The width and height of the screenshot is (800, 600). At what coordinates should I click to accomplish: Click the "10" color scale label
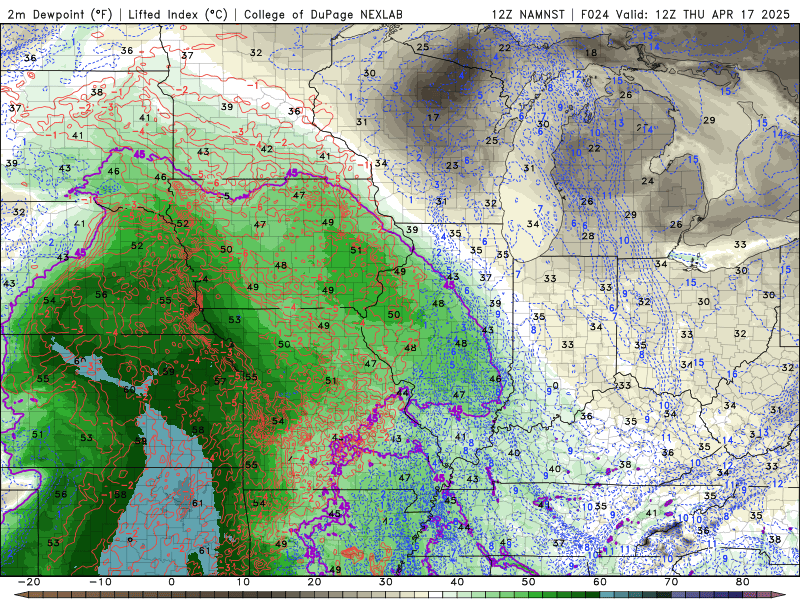[243, 582]
